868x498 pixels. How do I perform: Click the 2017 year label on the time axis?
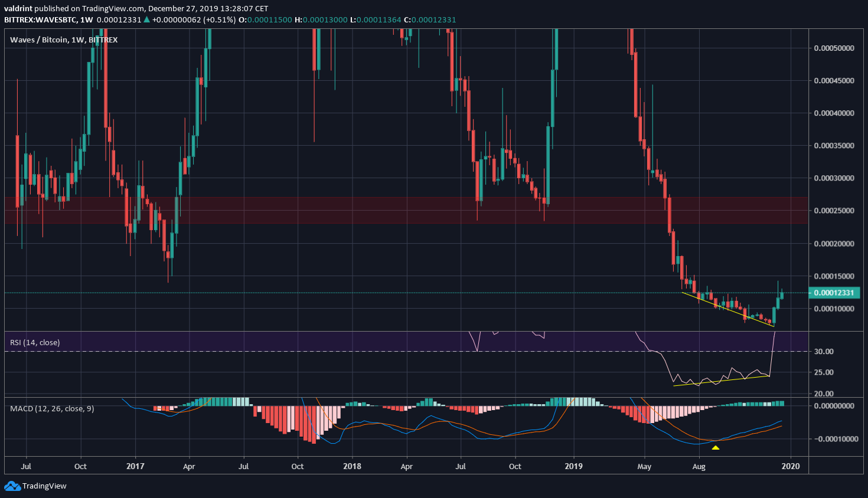coord(135,466)
